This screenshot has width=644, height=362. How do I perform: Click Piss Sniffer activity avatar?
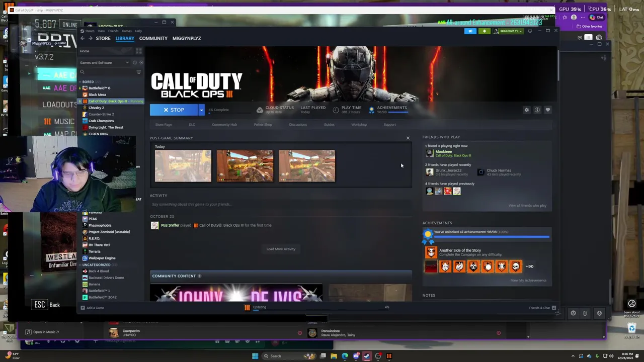pos(154,225)
